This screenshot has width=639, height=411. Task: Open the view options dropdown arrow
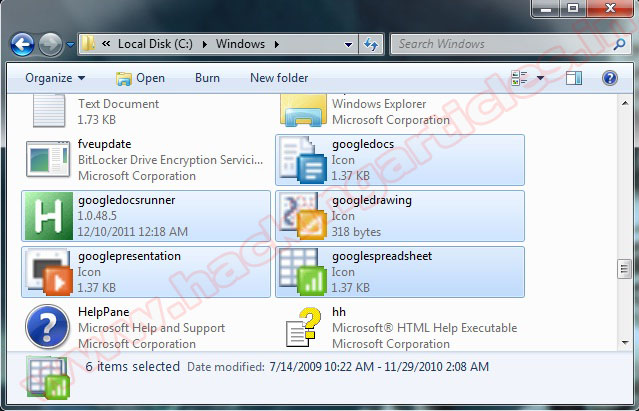tap(540, 78)
